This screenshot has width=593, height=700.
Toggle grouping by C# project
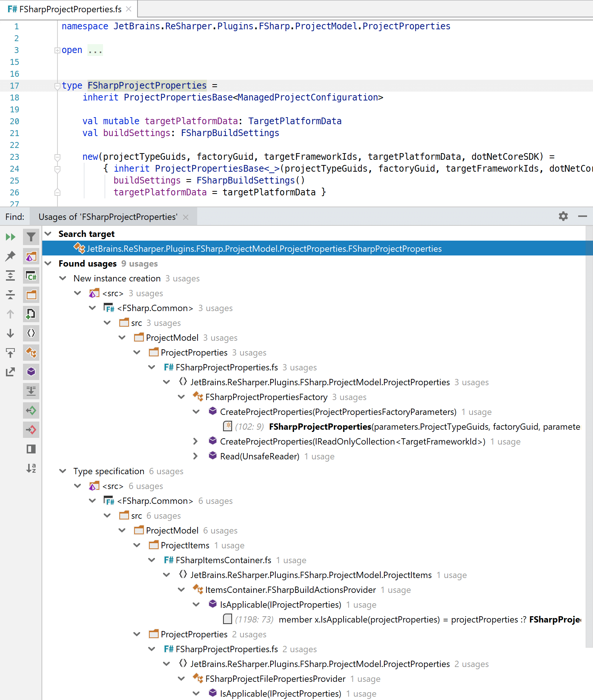pyautogui.click(x=31, y=275)
